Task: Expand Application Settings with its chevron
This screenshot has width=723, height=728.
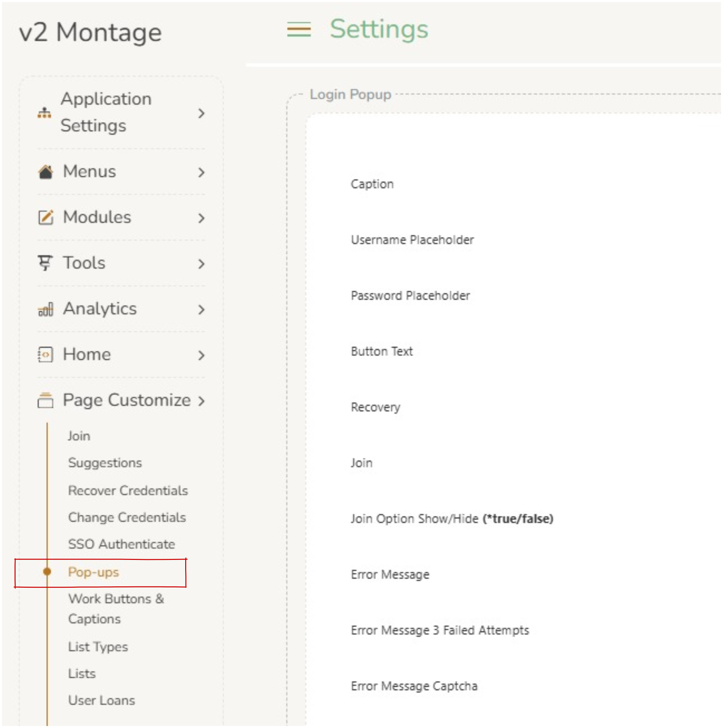Action: 201,113
